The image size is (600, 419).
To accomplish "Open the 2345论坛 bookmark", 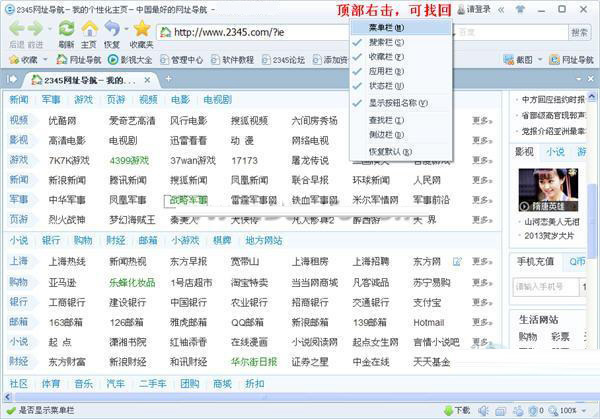I will (x=284, y=60).
